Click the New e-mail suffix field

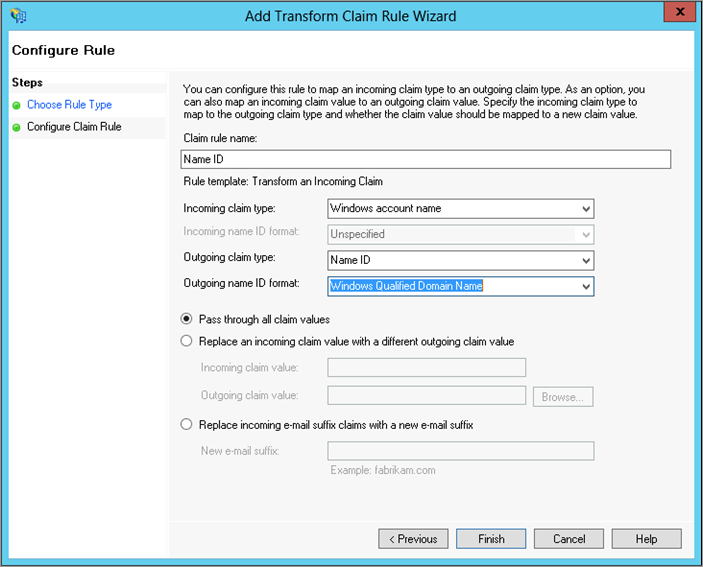point(460,451)
